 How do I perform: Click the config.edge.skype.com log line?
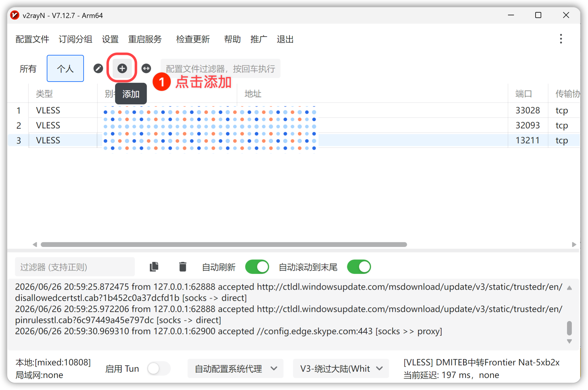point(229,331)
